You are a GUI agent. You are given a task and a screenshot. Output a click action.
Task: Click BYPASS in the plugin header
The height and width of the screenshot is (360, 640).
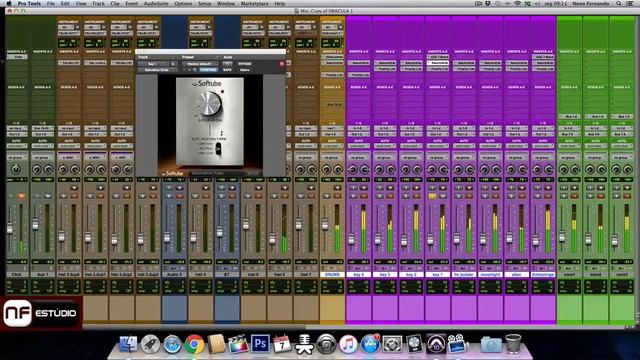click(x=245, y=64)
